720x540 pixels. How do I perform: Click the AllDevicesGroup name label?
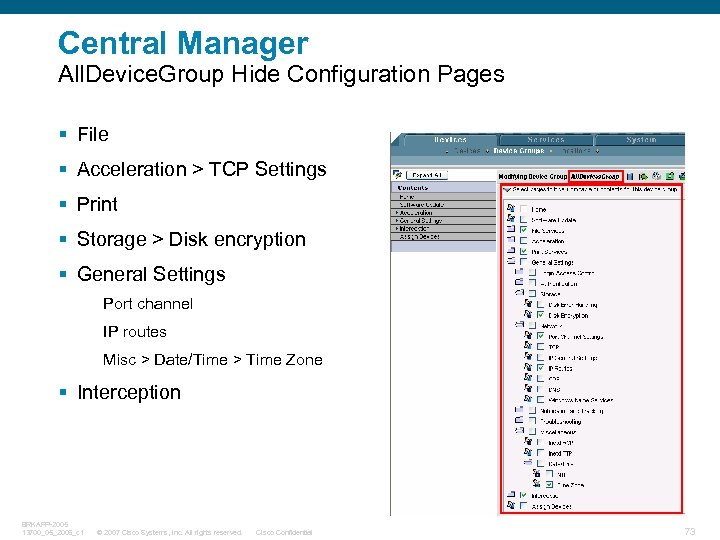(x=595, y=176)
